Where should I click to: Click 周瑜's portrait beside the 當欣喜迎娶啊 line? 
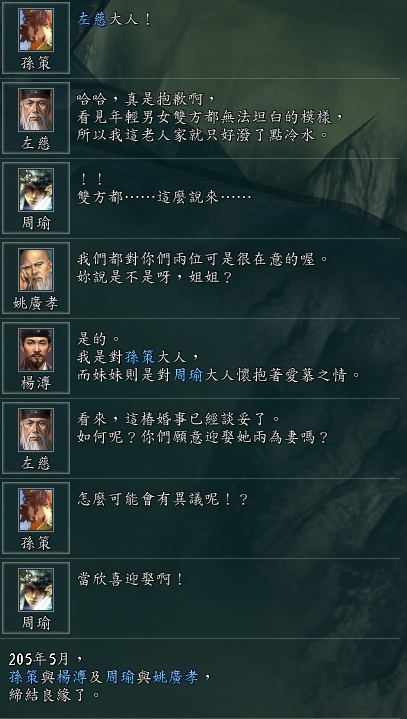pyautogui.click(x=36, y=590)
